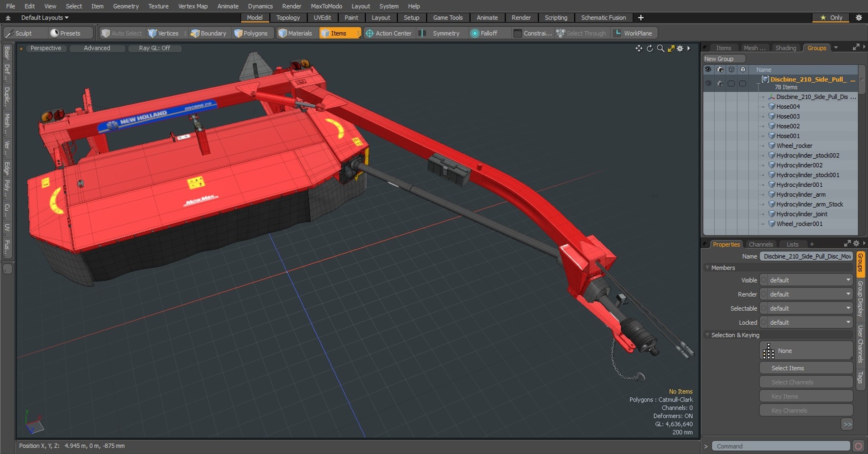The image size is (868, 454).
Task: Collapse the Selection & Keying section
Action: tap(708, 335)
